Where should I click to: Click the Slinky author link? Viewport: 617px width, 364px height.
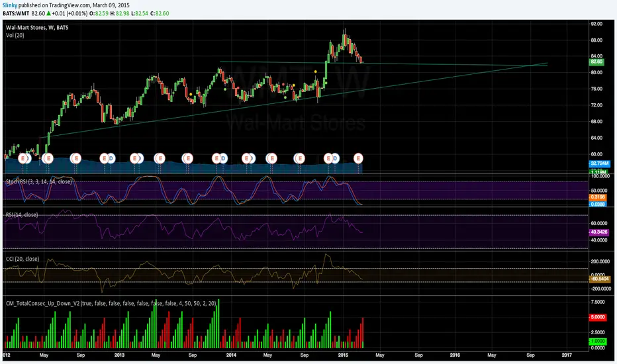click(10, 5)
